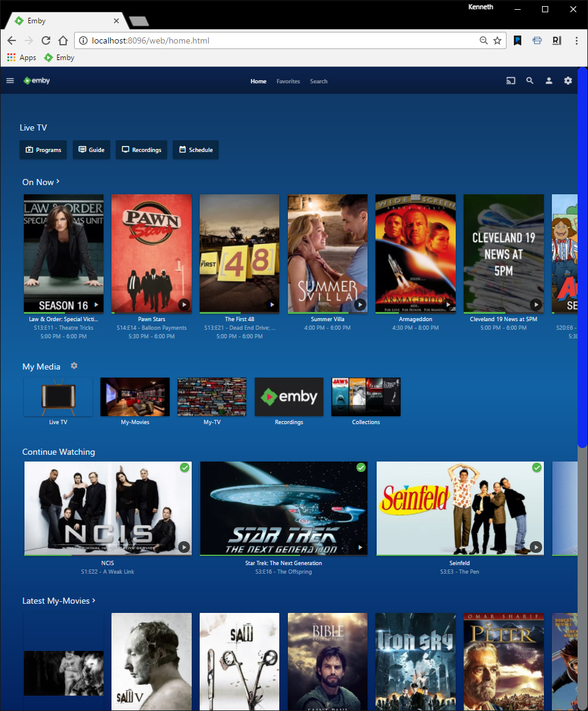Screen dimensions: 588x711
Task: Click the RI extension icon
Action: pos(557,40)
